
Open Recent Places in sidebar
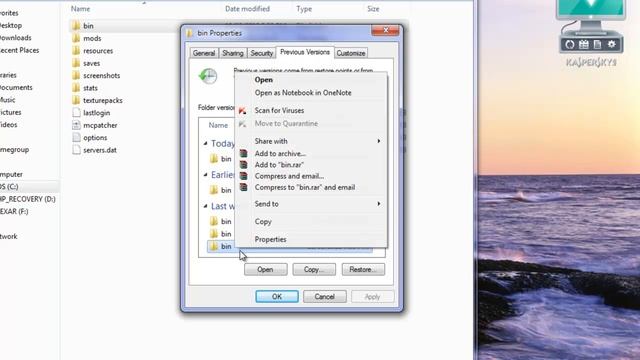tap(20, 50)
